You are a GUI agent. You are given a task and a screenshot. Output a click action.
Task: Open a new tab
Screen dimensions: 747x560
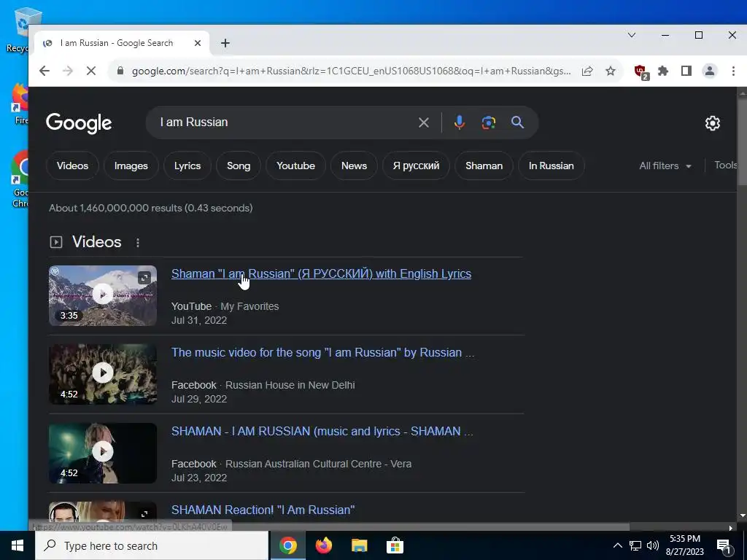pyautogui.click(x=225, y=43)
